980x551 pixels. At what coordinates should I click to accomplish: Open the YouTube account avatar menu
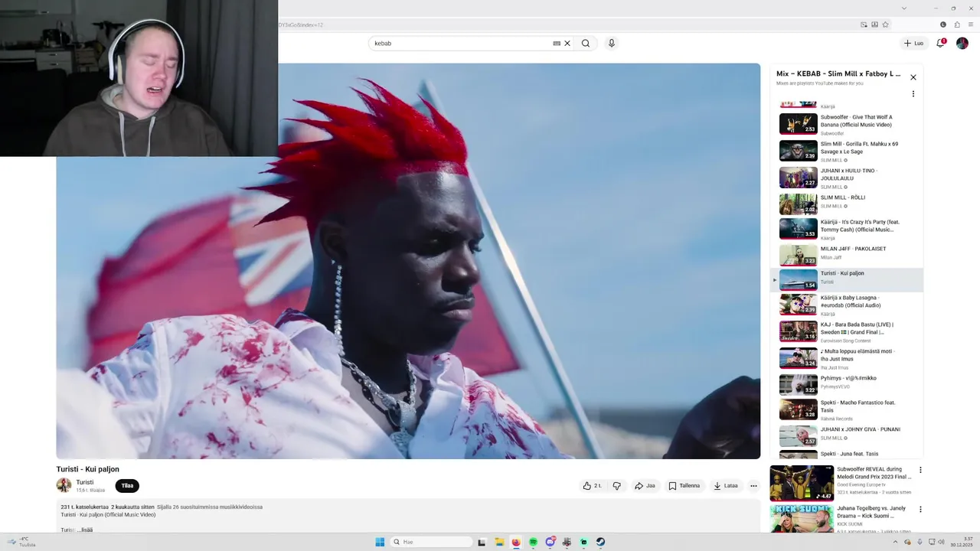pyautogui.click(x=962, y=44)
